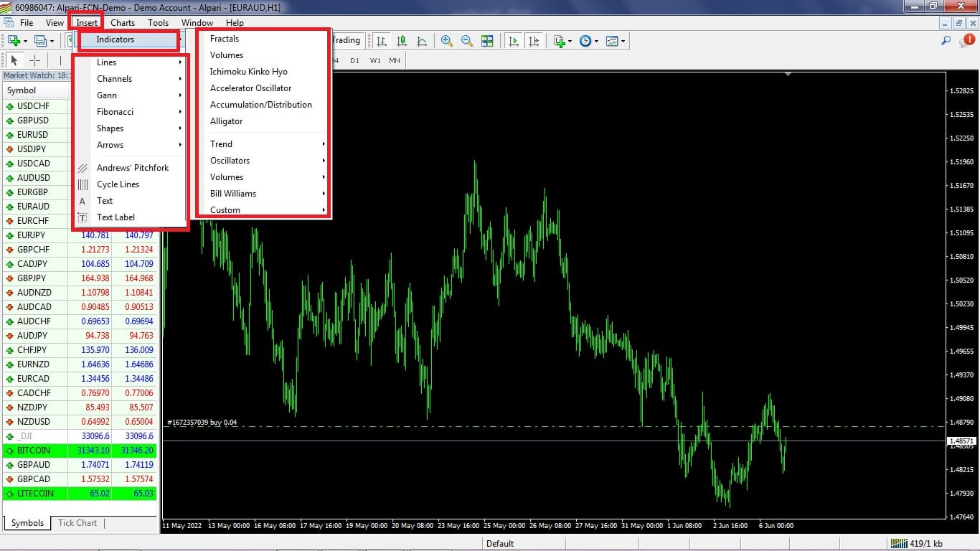The image size is (980, 551).
Task: Open the Tools menu
Action: [158, 23]
